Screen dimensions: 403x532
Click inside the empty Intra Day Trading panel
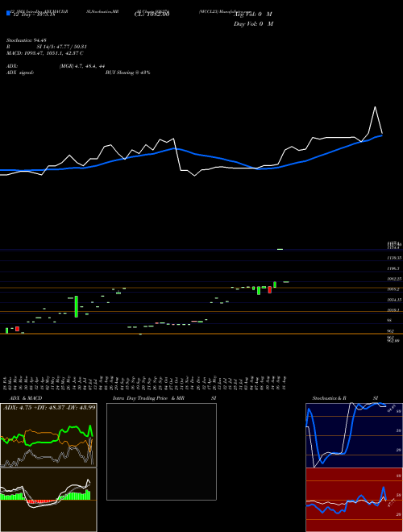tap(161, 451)
